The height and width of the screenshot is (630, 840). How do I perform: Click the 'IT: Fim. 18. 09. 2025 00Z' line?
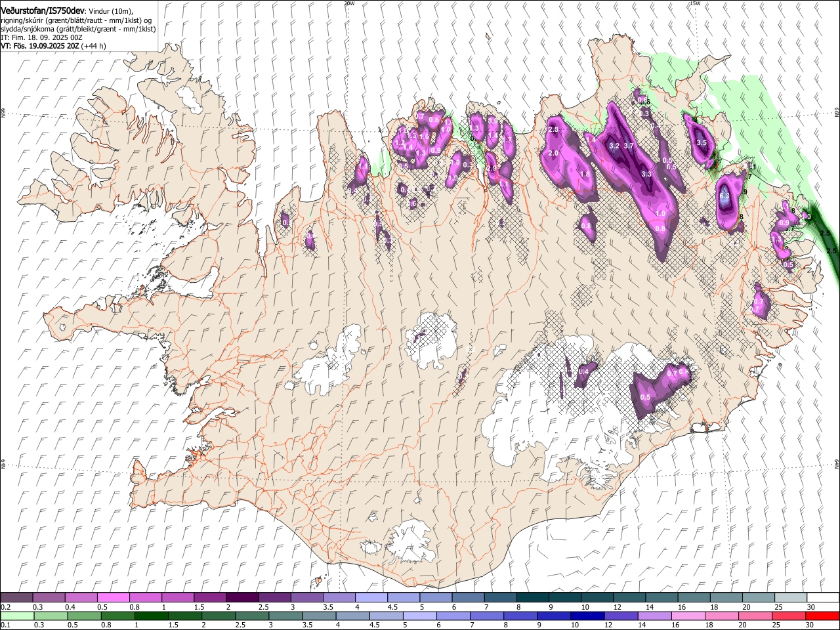point(41,37)
